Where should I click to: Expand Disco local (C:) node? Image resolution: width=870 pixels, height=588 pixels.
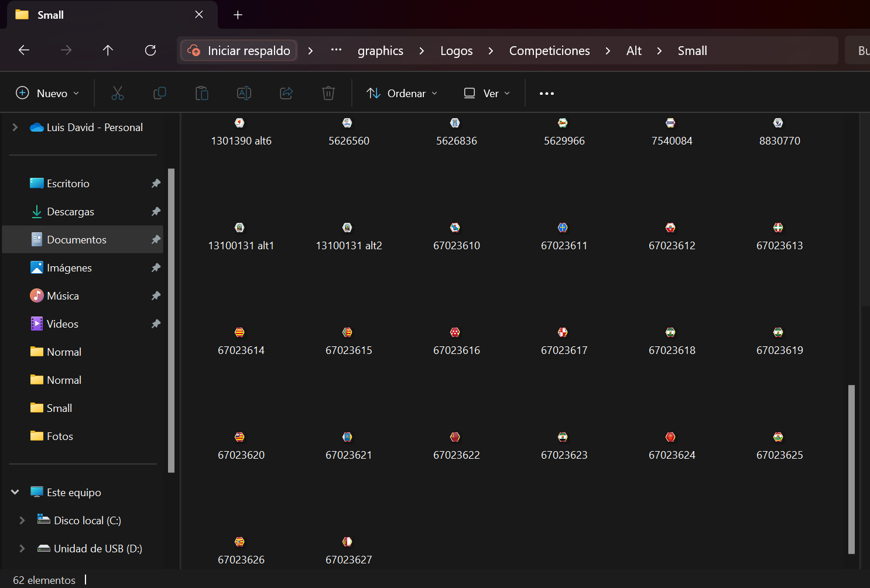(x=22, y=520)
